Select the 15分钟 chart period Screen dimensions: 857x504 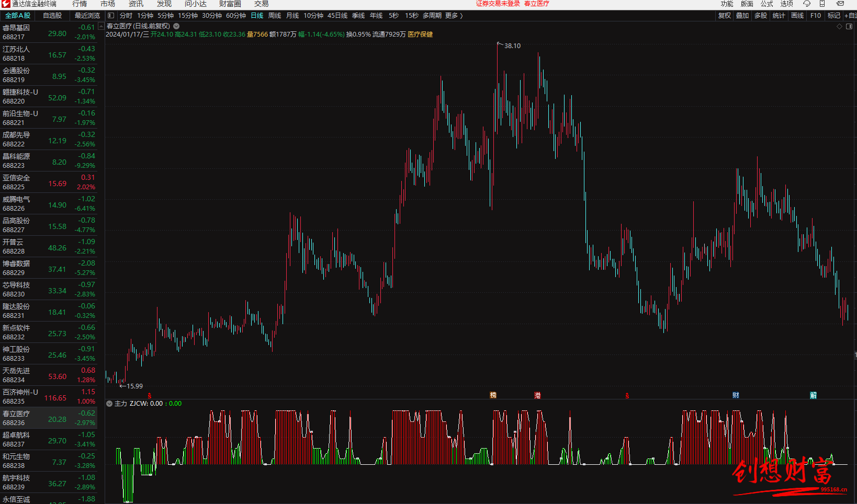188,16
